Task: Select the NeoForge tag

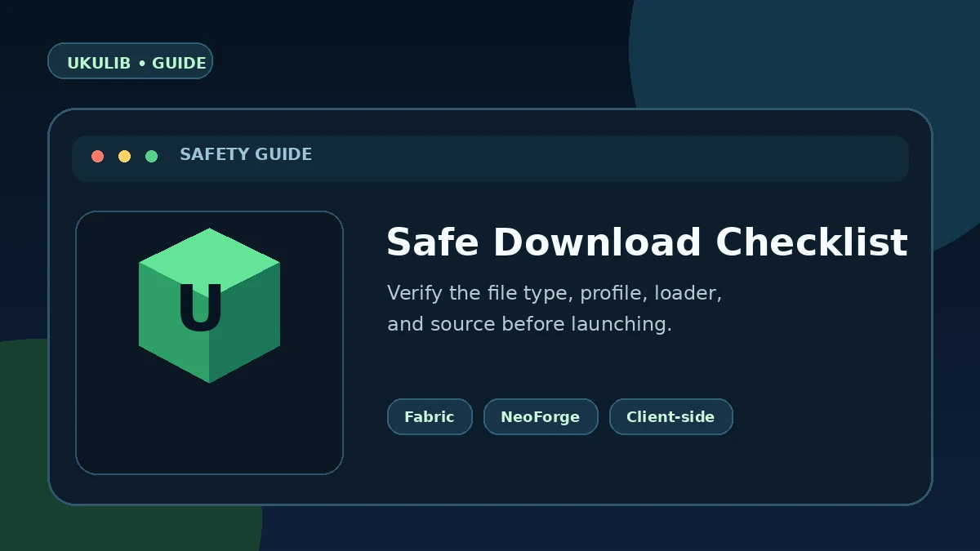Action: click(x=541, y=416)
